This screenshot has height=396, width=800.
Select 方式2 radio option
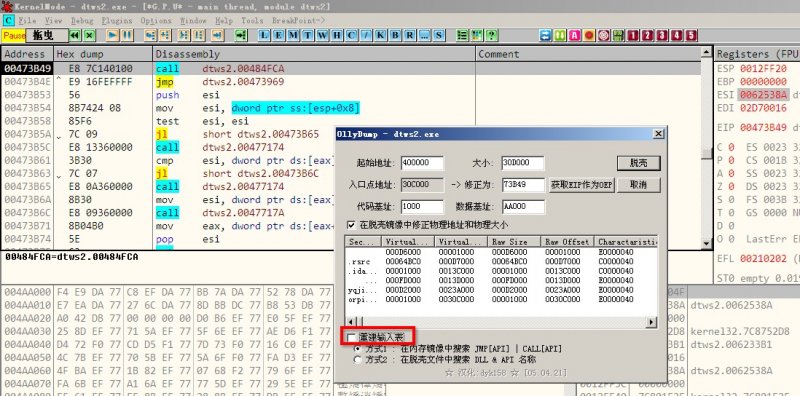357,359
